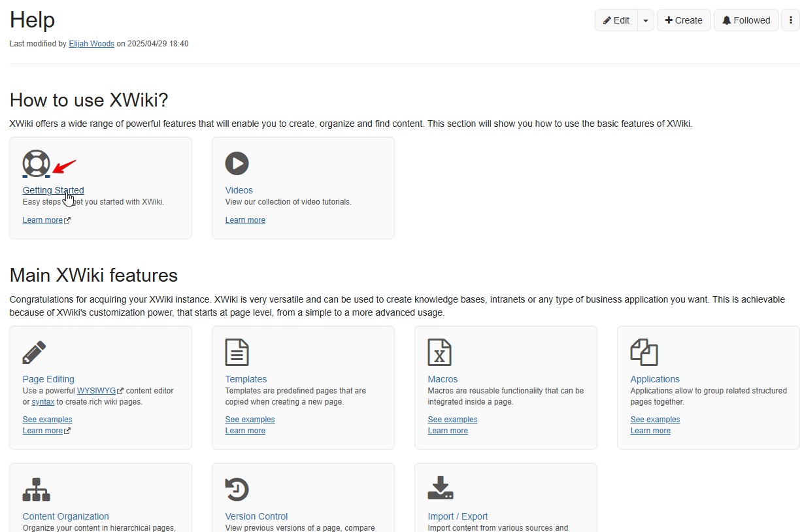Viewport: 802px width, 532px height.
Task: Click the Help page title
Action: point(32,20)
